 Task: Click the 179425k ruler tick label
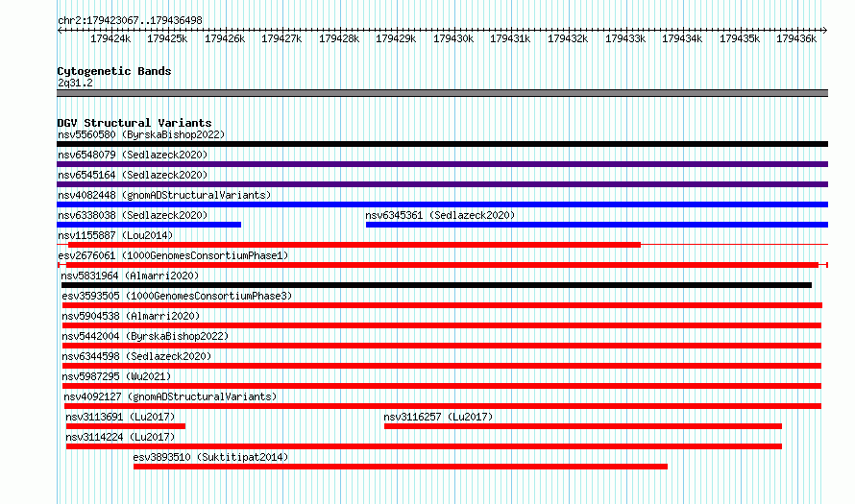(167, 38)
